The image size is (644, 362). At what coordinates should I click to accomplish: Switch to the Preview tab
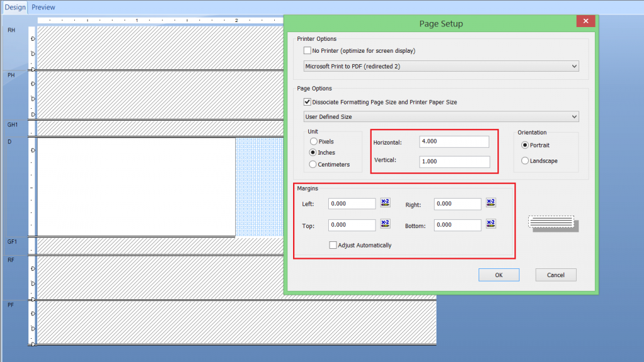(43, 7)
